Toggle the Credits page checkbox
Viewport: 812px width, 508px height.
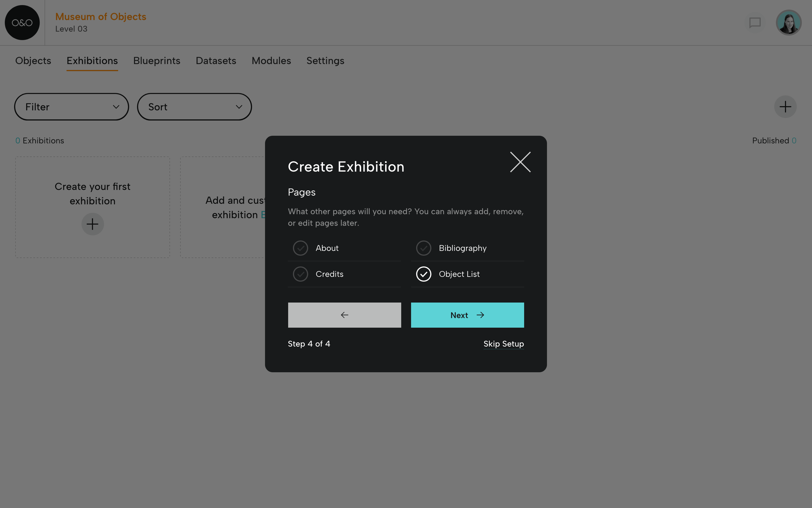pyautogui.click(x=300, y=274)
